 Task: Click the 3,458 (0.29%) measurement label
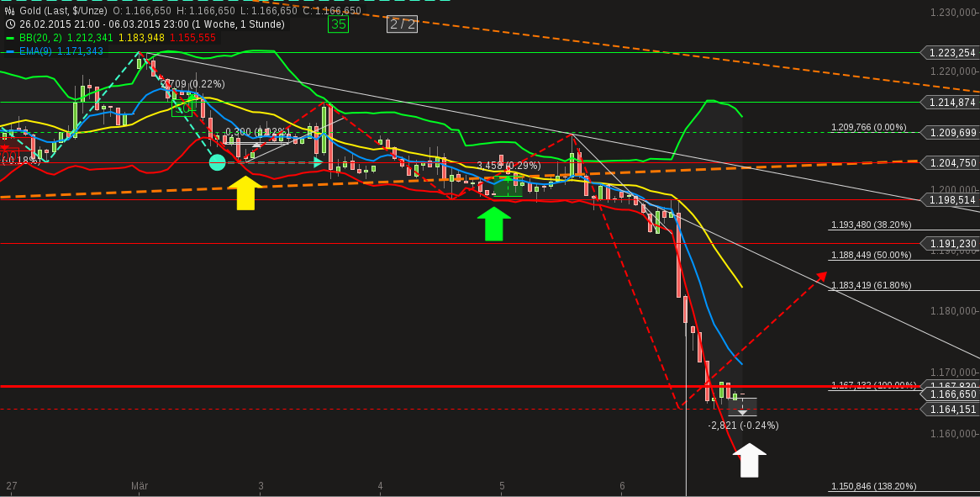tap(508, 166)
